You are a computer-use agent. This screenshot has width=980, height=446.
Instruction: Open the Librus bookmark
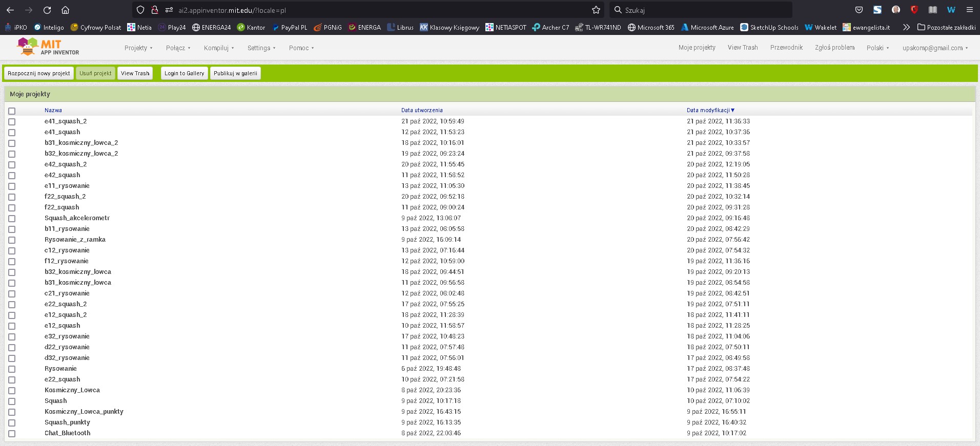tap(400, 28)
